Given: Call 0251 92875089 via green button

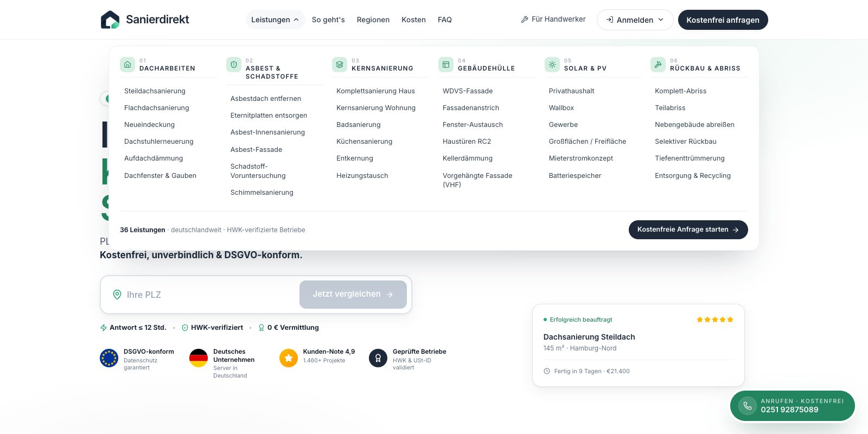Looking at the screenshot, I should pos(793,406).
